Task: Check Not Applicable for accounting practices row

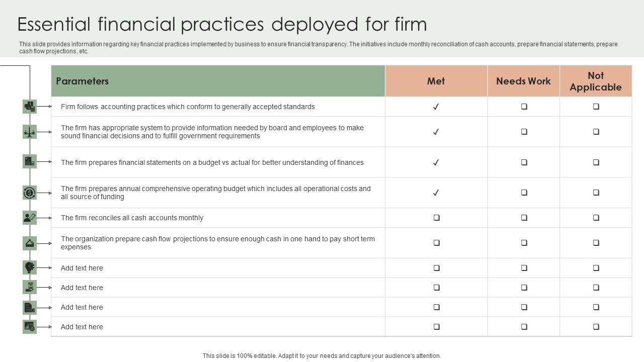Action: (x=596, y=107)
